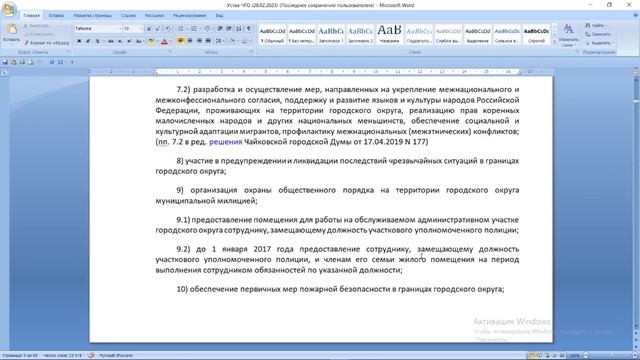Justify the paragraph text
The width and height of the screenshot is (640, 360).
tap(209, 41)
